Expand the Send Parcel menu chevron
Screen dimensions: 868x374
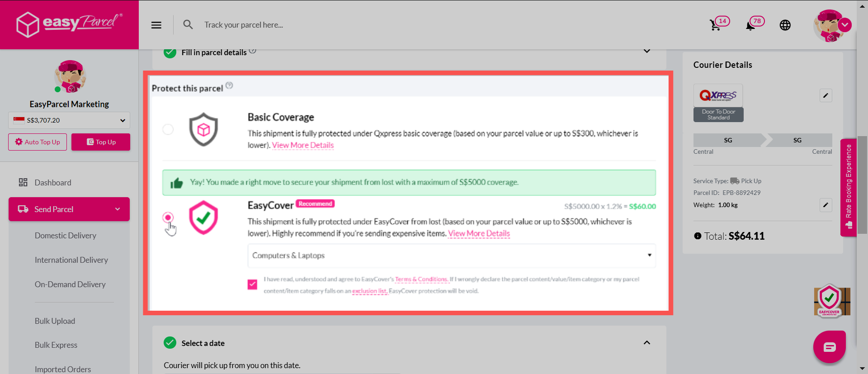pyautogui.click(x=118, y=209)
